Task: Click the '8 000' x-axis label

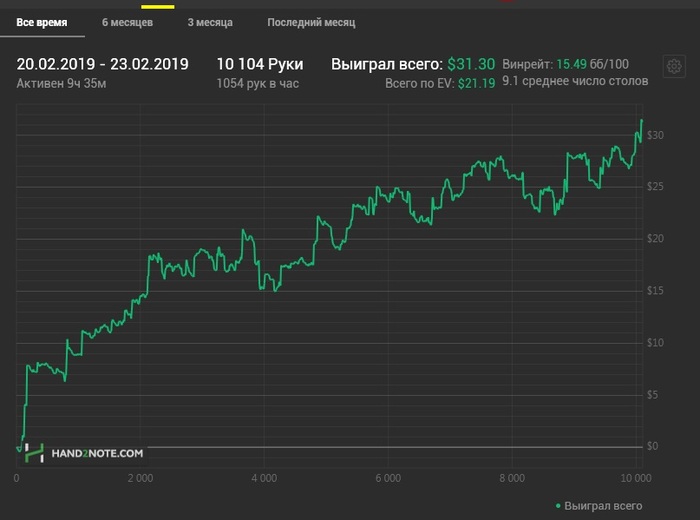Action: pyautogui.click(x=512, y=478)
